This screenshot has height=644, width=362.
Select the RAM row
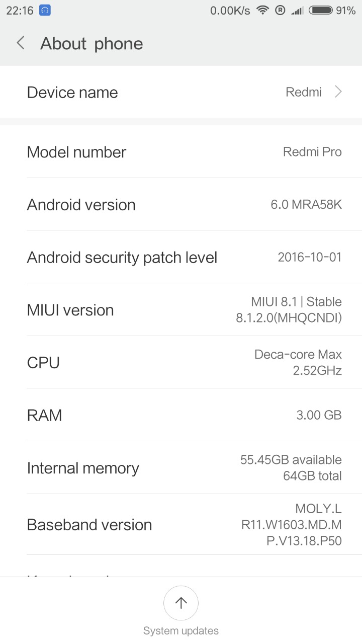(181, 415)
